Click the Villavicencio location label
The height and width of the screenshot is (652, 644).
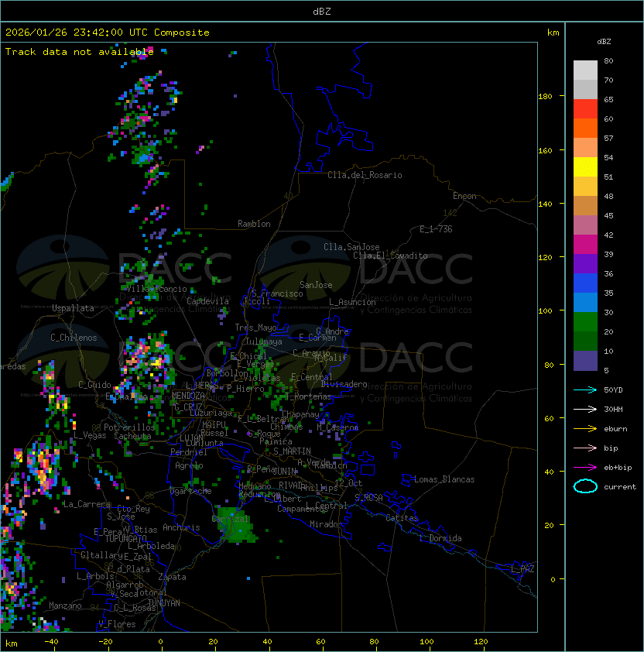pyautogui.click(x=156, y=289)
